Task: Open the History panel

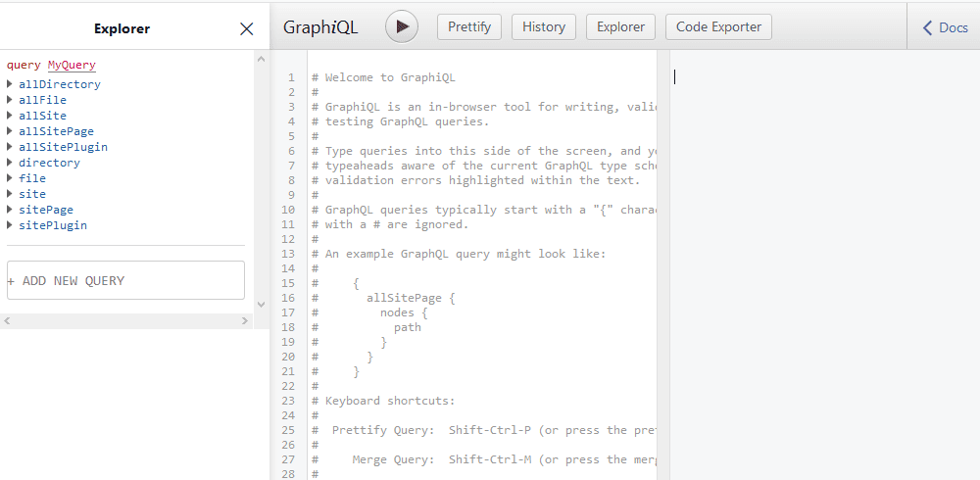Action: [x=544, y=26]
